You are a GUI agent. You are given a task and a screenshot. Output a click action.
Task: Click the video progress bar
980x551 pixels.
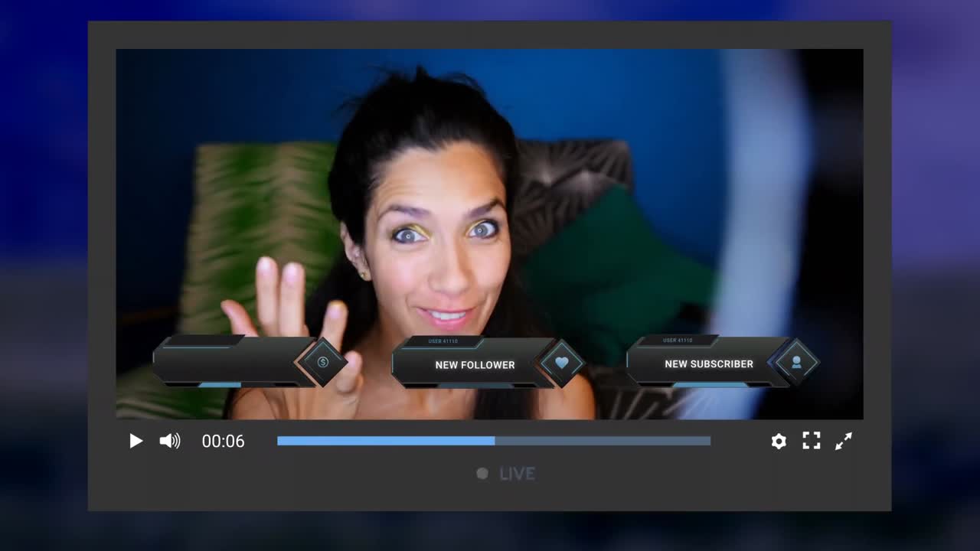(493, 441)
